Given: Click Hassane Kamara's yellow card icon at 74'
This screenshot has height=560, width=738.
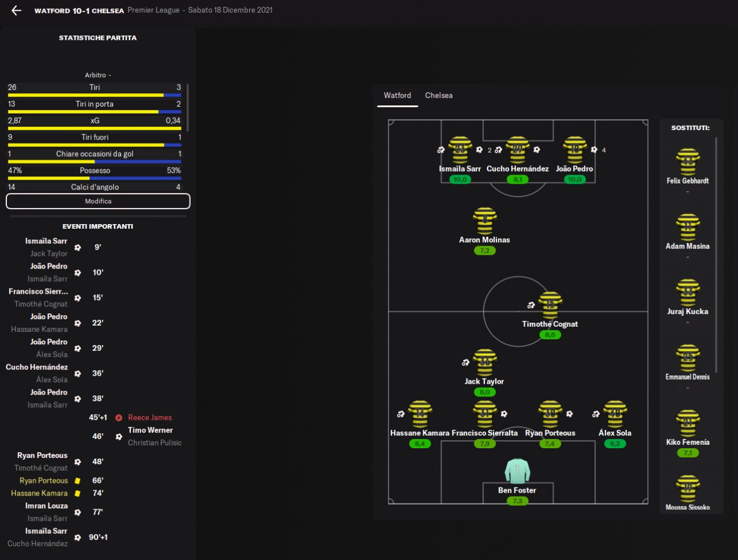Looking at the screenshot, I should click(78, 493).
